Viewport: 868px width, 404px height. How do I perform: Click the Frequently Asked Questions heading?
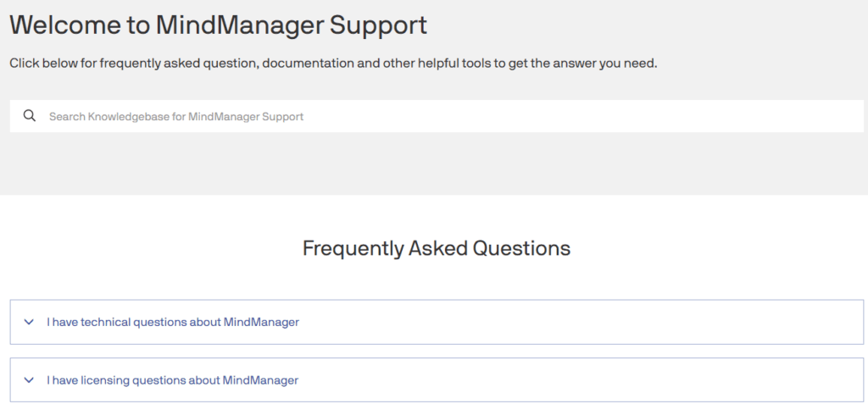437,248
